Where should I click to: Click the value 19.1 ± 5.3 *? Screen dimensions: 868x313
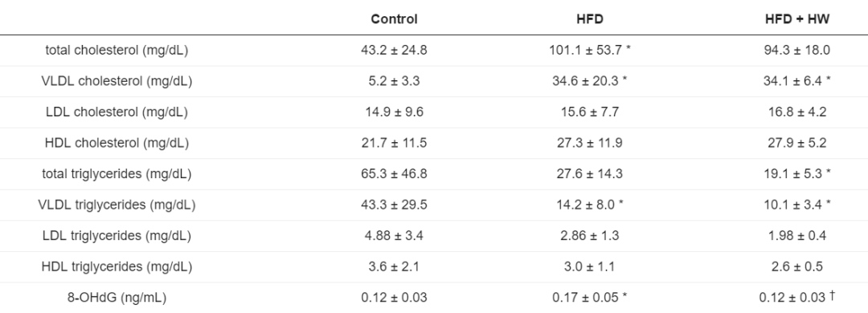point(797,174)
